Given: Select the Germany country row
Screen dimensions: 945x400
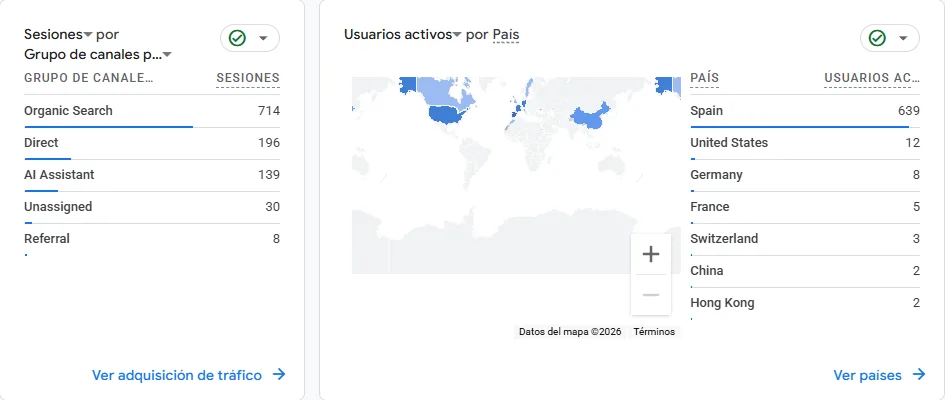Looking at the screenshot, I should (x=805, y=175).
